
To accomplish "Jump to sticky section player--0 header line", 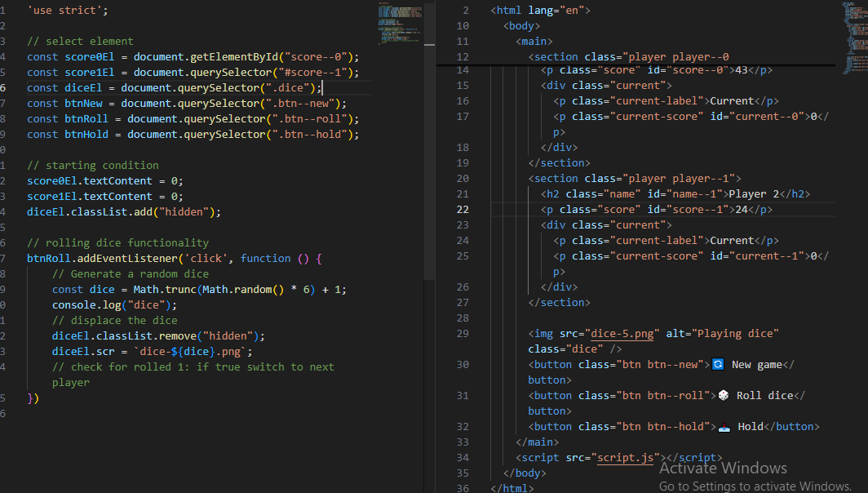I will pos(628,57).
